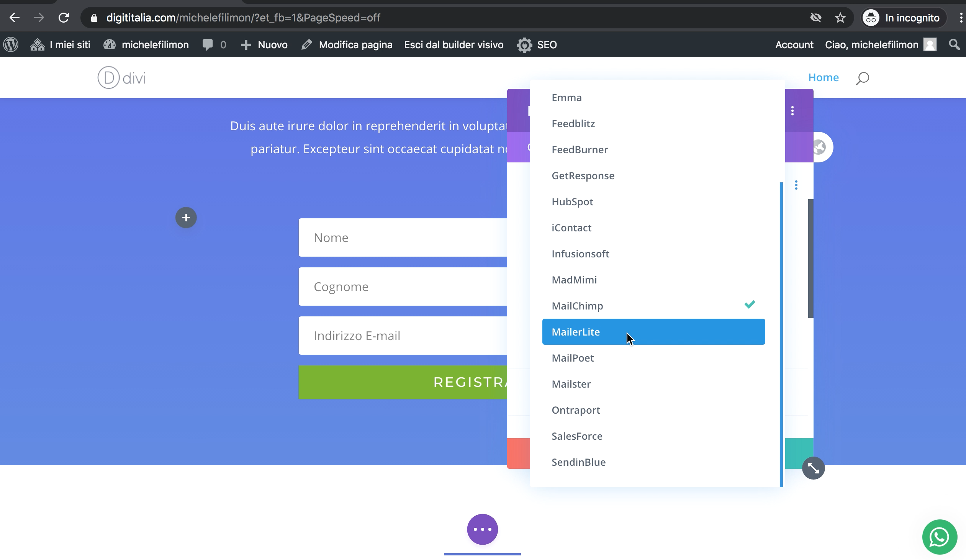
Task: Bookmark this page with the star icon
Action: point(840,18)
